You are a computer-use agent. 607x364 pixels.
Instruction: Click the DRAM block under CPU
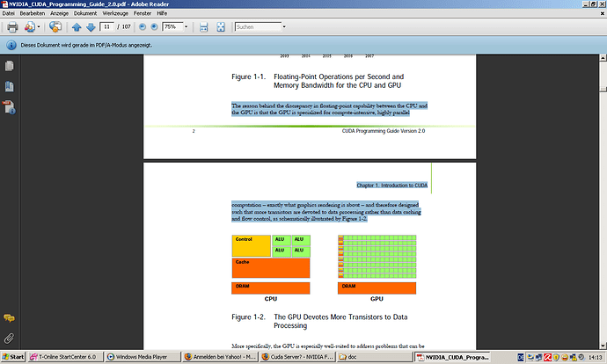(x=271, y=288)
